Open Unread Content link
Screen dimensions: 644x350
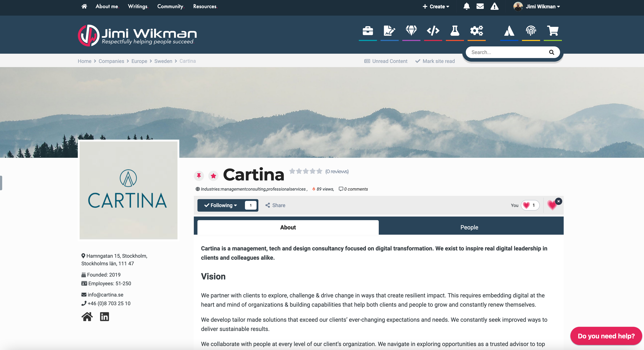(386, 61)
